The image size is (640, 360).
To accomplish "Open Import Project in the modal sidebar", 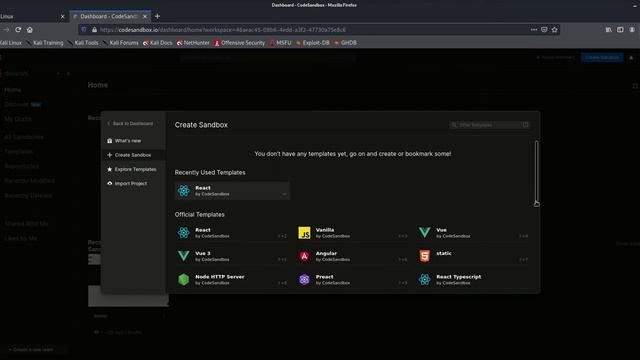I will click(x=133, y=183).
